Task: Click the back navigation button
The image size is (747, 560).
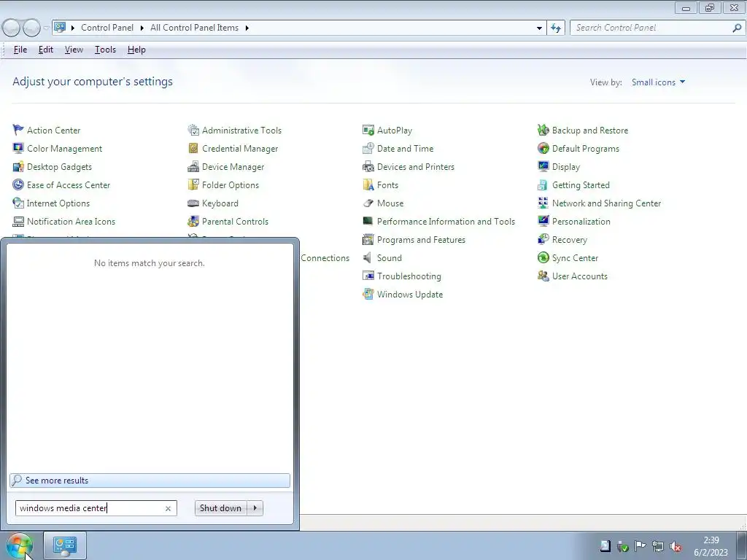Action: [x=12, y=28]
